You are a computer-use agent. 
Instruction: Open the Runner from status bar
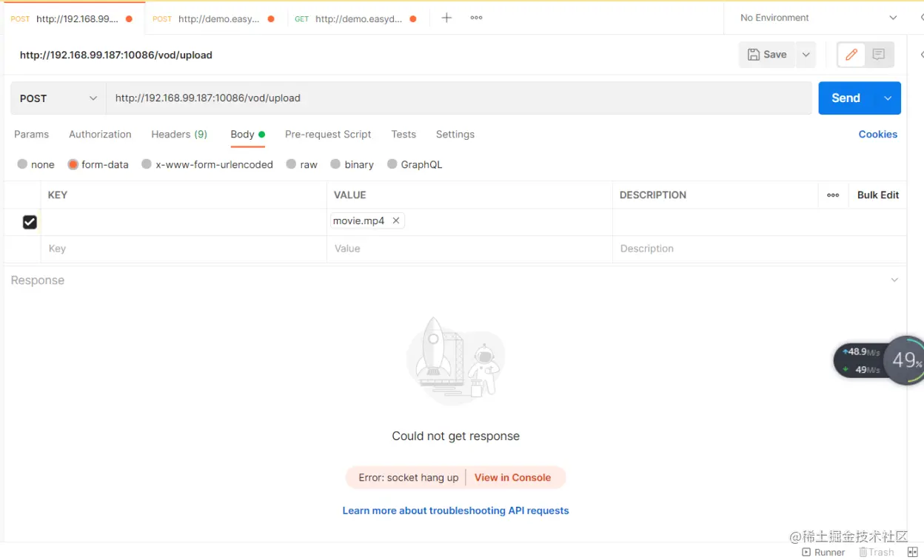[x=823, y=552]
